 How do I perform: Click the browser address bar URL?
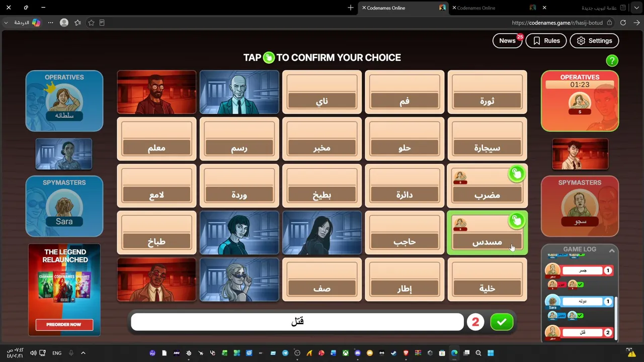[557, 23]
